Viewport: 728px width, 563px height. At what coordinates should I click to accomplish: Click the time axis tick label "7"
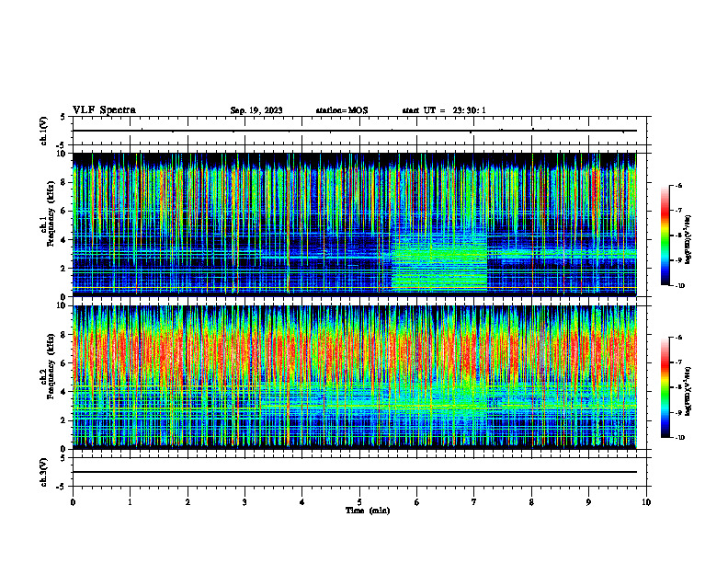click(x=474, y=502)
